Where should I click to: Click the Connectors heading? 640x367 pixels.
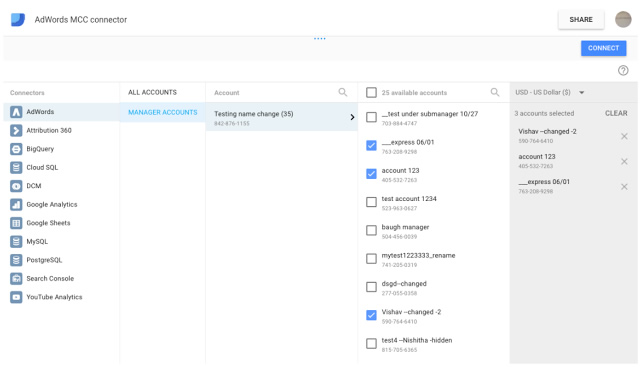coord(27,93)
